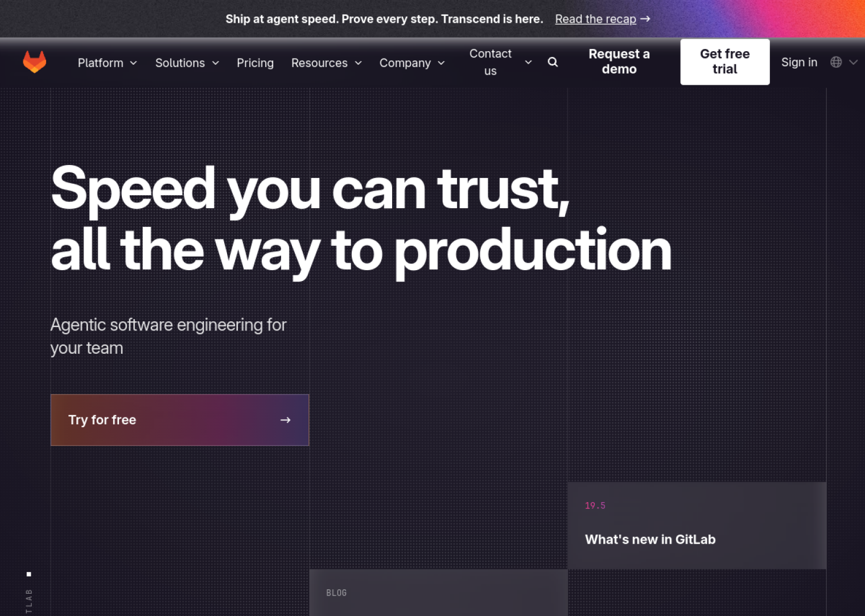Click Get free trial button
Image resolution: width=865 pixels, height=616 pixels.
[x=725, y=61]
